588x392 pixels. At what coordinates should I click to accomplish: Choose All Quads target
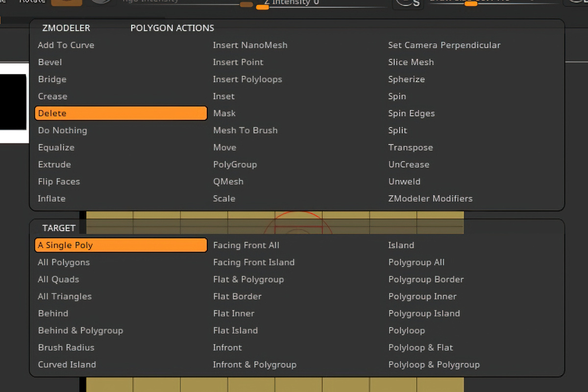tap(58, 279)
